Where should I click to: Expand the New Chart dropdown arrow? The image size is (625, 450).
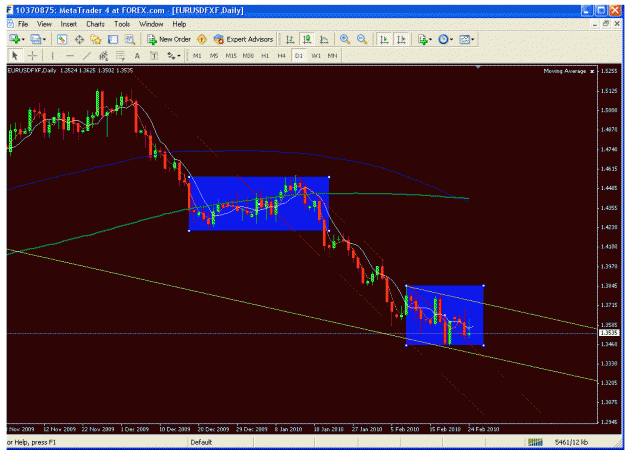click(x=23, y=39)
